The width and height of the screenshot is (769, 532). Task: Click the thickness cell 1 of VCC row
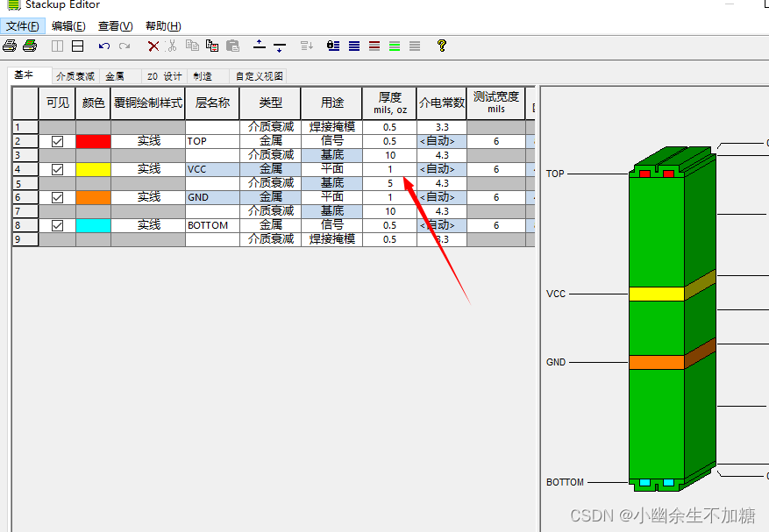coord(390,169)
